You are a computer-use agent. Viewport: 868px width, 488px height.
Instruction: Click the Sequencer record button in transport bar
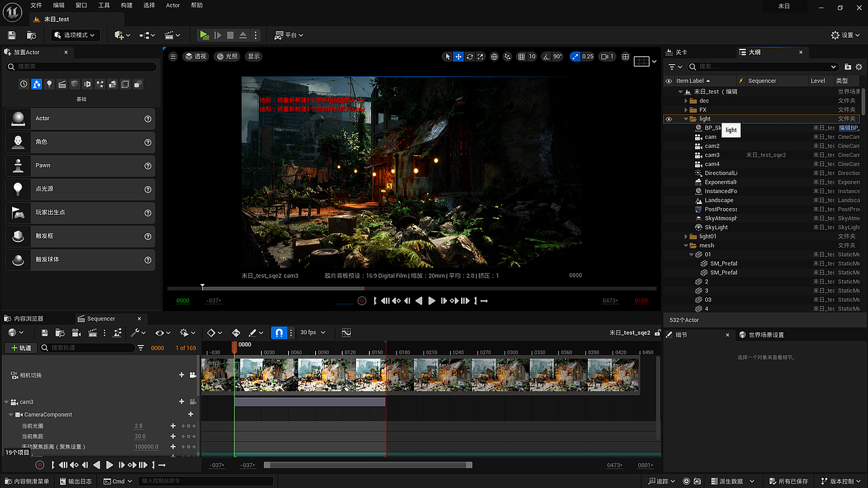[x=40, y=465]
